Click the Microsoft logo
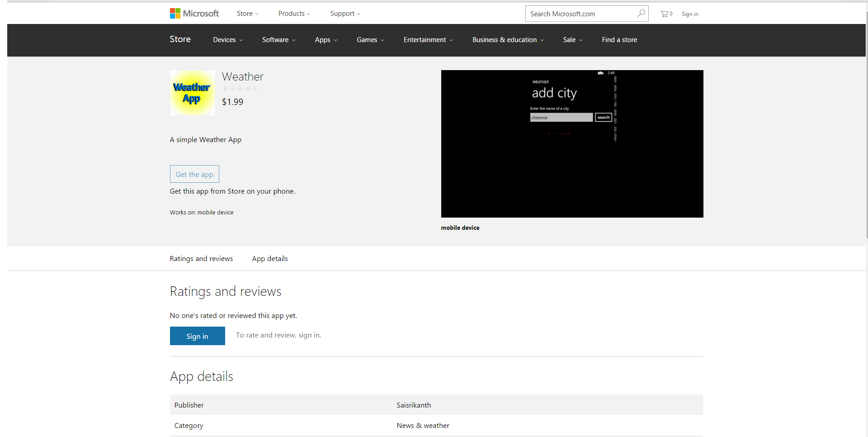 pos(194,14)
